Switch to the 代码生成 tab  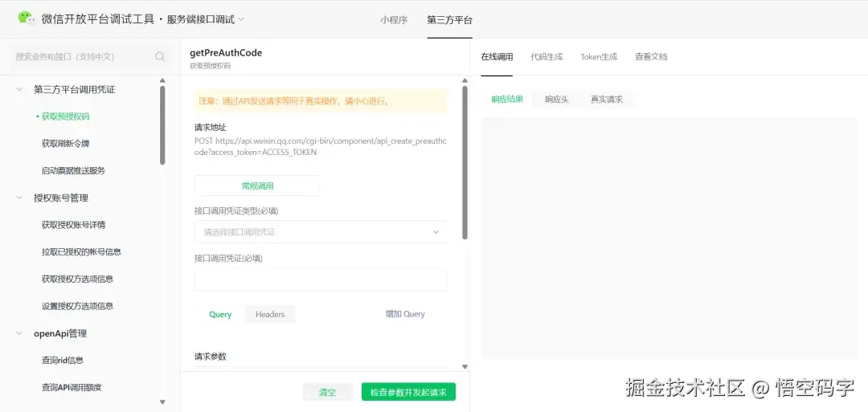547,56
